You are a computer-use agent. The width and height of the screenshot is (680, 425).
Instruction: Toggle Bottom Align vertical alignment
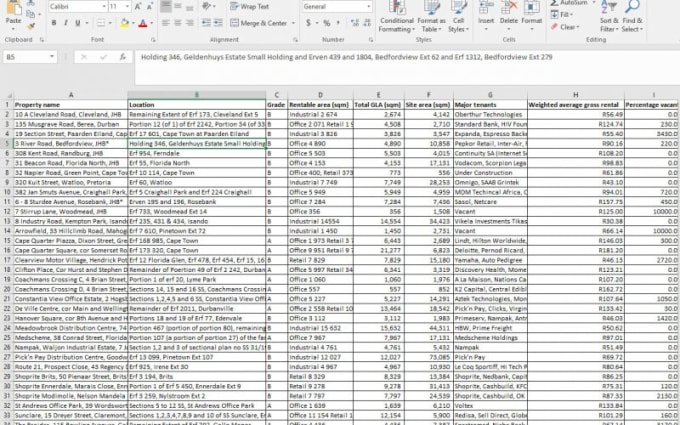[x=190, y=7]
